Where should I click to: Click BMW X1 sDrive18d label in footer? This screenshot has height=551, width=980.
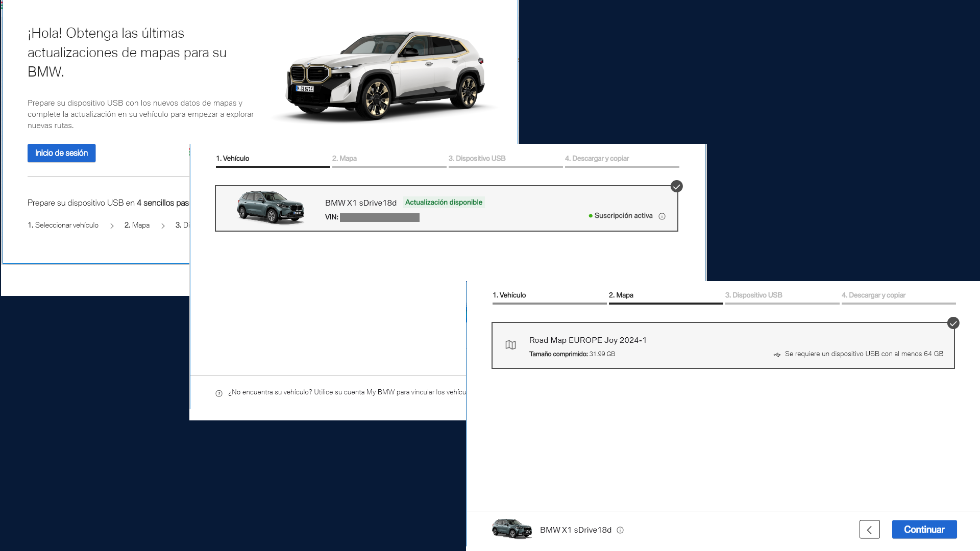click(x=576, y=530)
